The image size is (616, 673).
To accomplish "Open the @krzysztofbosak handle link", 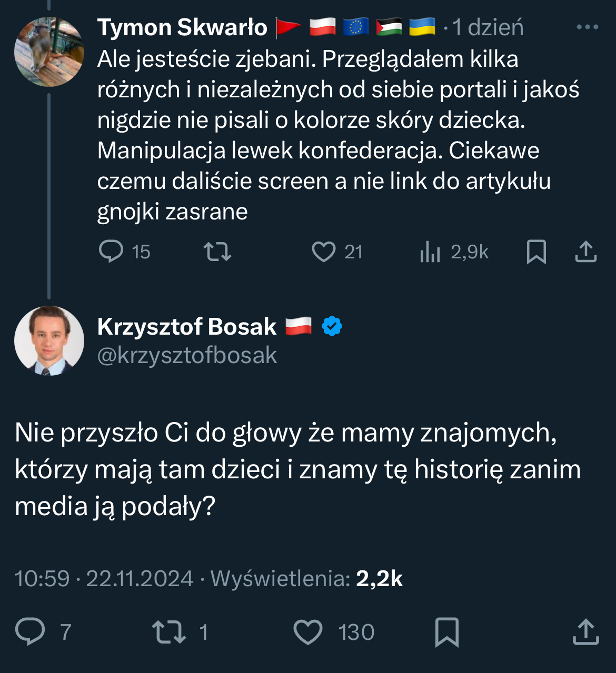I will 187,356.
